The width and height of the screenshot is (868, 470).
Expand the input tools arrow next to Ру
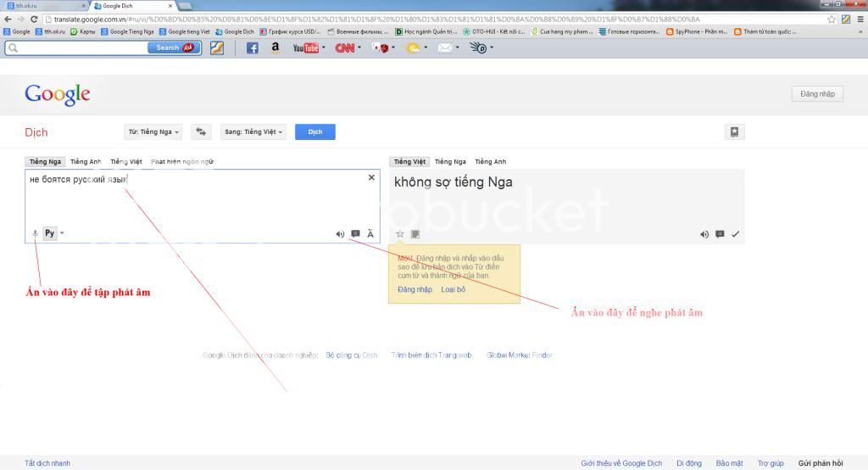tap(62, 233)
